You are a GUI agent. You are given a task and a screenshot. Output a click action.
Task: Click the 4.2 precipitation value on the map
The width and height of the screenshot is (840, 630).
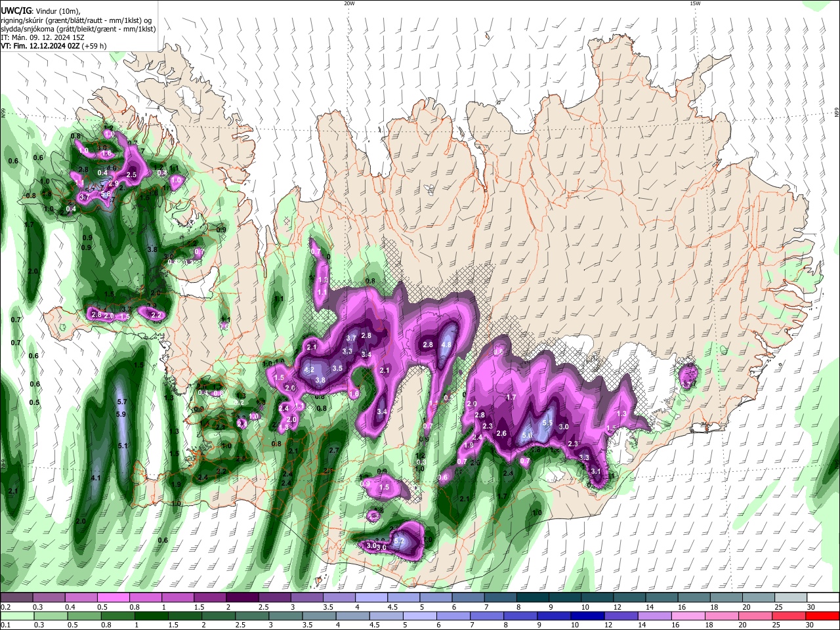click(310, 370)
